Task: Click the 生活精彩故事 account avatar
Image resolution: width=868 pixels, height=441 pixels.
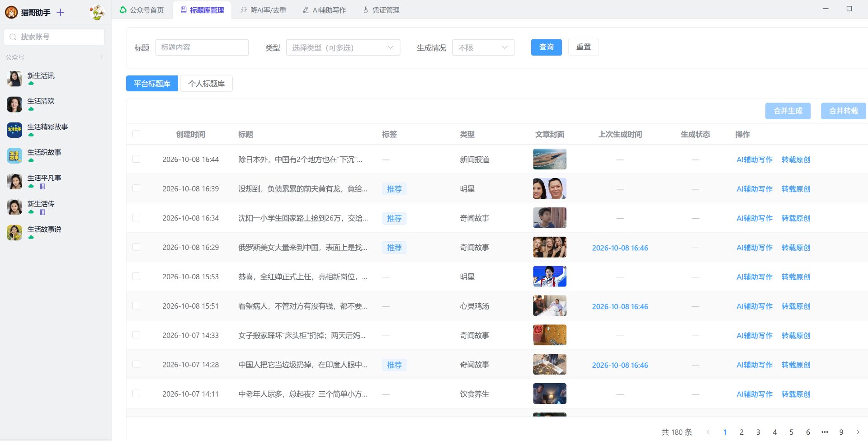Action: (x=14, y=130)
